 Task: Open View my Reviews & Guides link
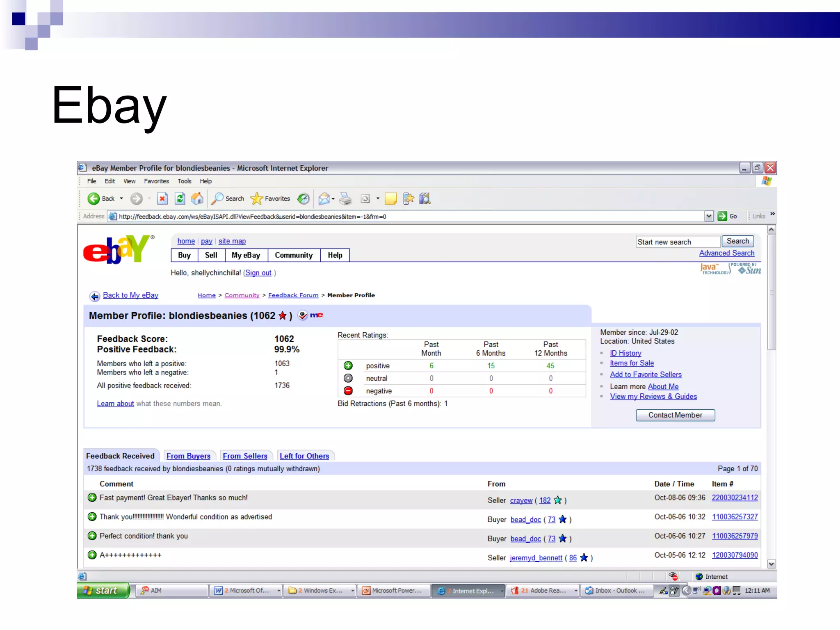[653, 396]
